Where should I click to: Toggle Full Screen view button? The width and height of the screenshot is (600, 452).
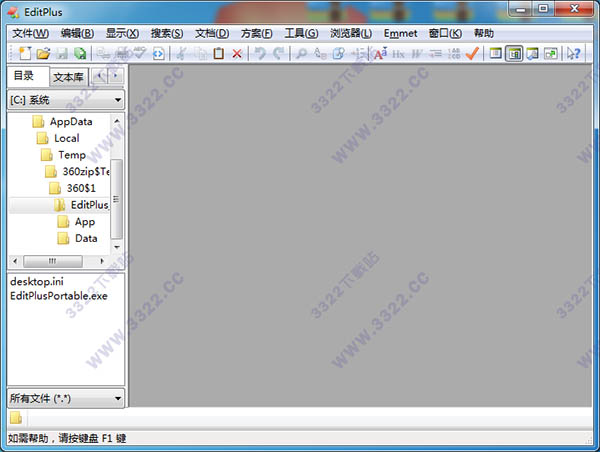(496, 53)
